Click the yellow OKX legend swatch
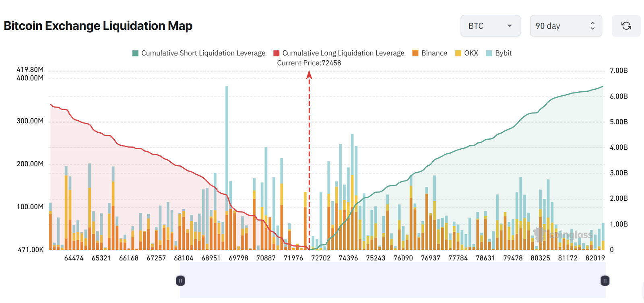Image resolution: width=644 pixels, height=303 pixels. [458, 53]
